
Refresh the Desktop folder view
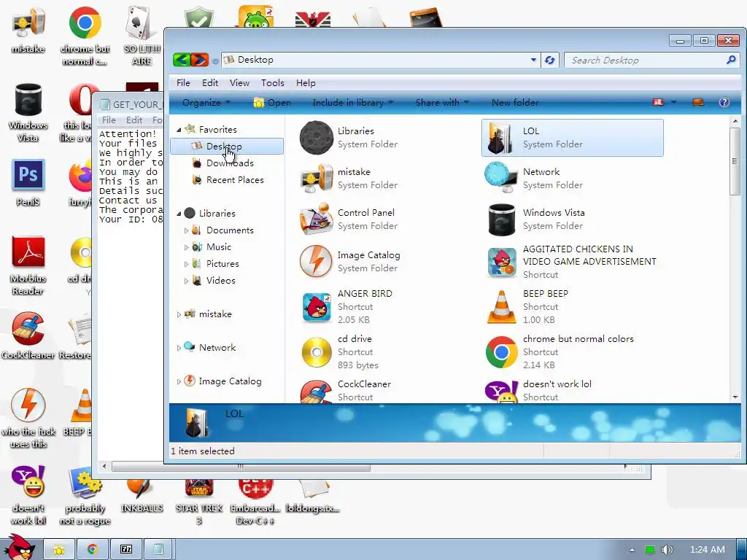(x=550, y=60)
